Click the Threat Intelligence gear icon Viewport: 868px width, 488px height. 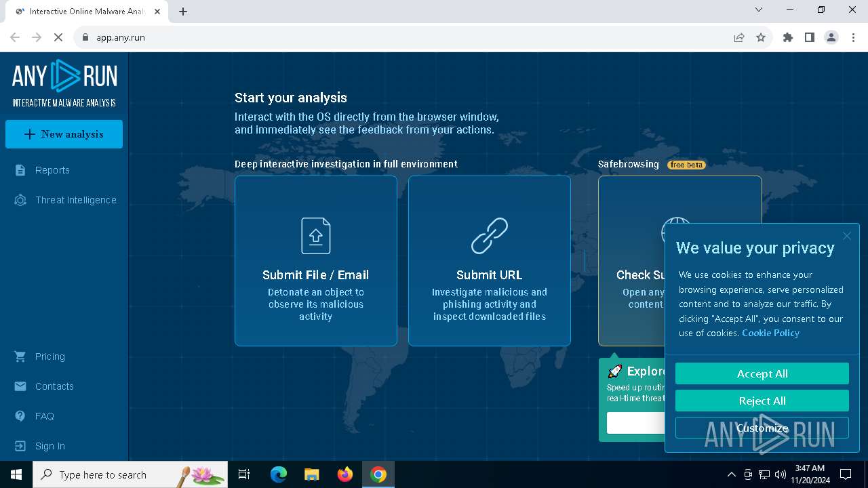(x=20, y=200)
